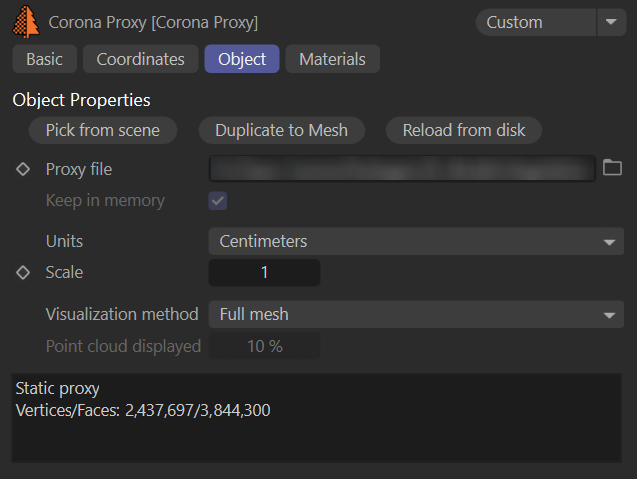Click the Static proxy info text

57,389
